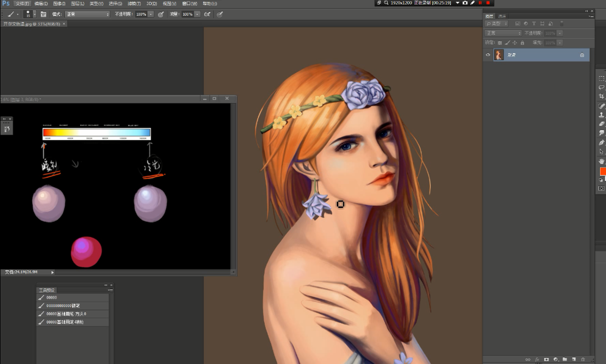This screenshot has height=364, width=606.
Task: Toggle lock transparent pixels in Layers panel
Action: (500, 43)
